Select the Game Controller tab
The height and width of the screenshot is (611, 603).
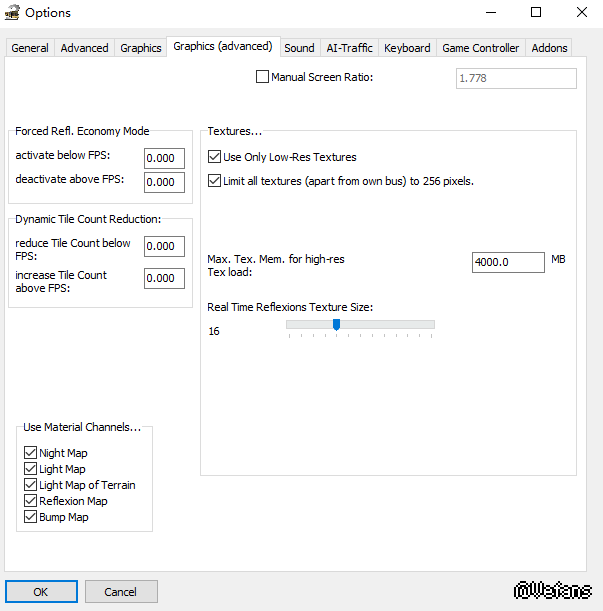pyautogui.click(x=480, y=48)
